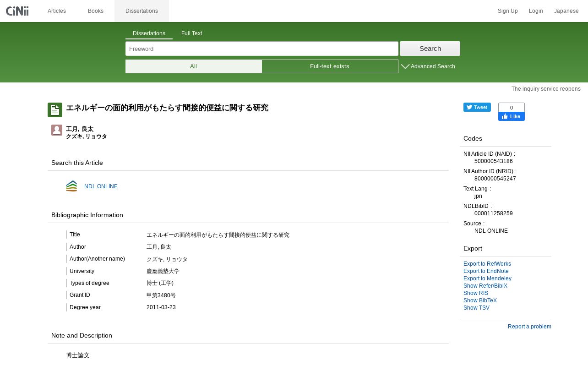
Task: Select the All filter option
Action: 194,66
